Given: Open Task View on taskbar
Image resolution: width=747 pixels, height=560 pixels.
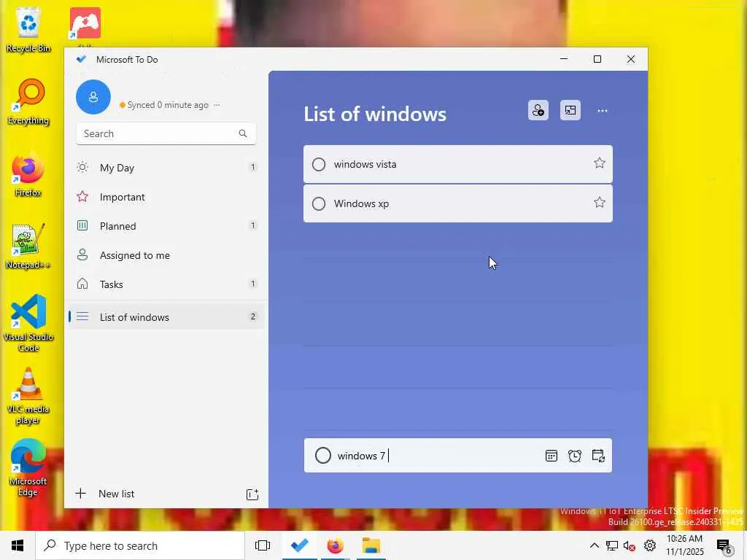Looking at the screenshot, I should click(x=263, y=545).
